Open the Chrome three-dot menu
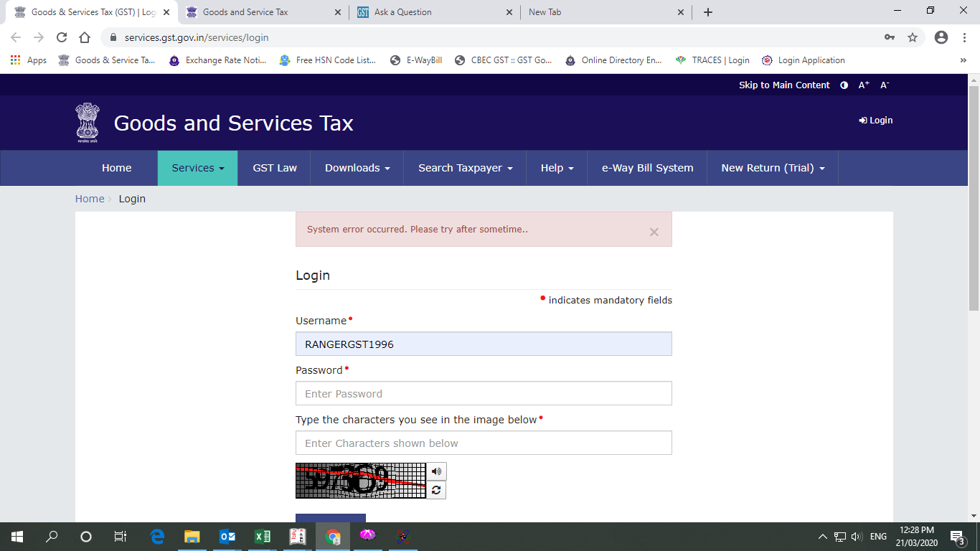Image resolution: width=980 pixels, height=551 pixels. point(965,37)
